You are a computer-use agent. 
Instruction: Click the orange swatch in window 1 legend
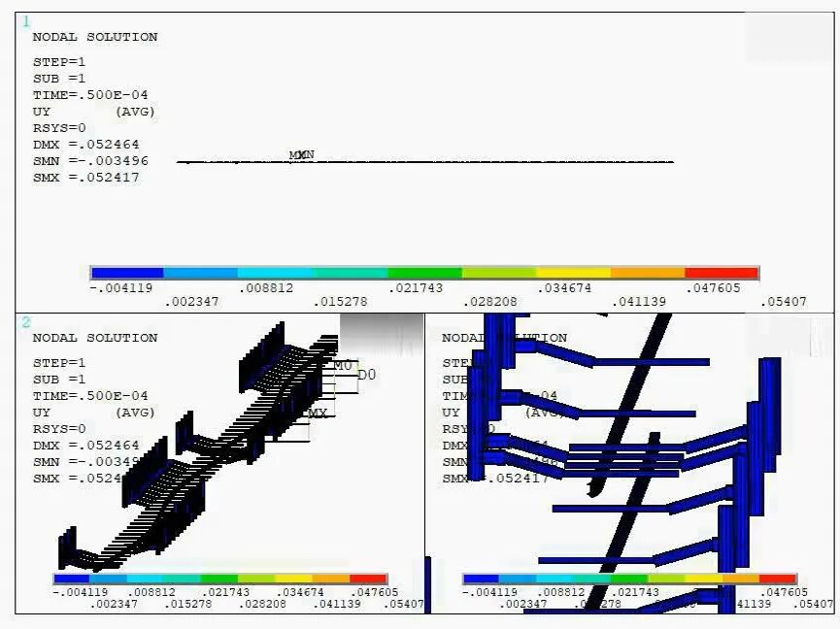tap(648, 273)
